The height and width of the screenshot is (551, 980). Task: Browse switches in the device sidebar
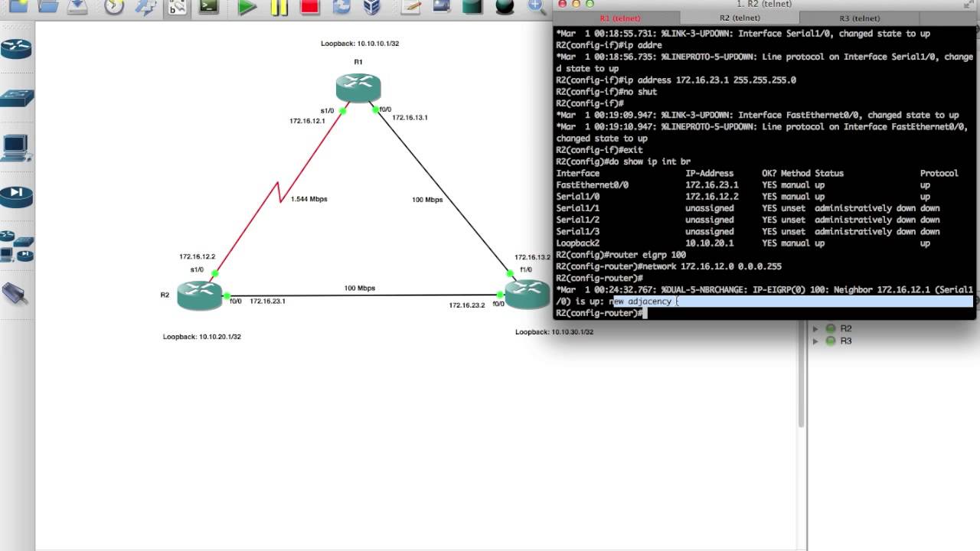16,97
